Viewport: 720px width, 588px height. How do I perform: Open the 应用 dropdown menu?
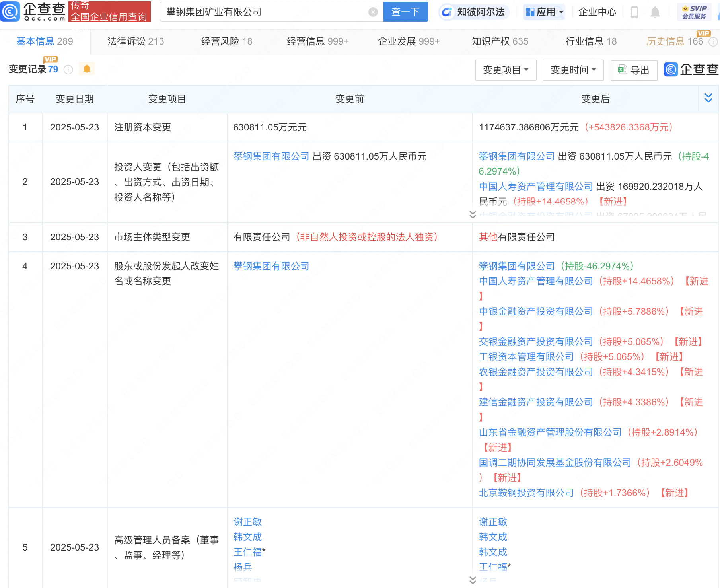pos(544,12)
